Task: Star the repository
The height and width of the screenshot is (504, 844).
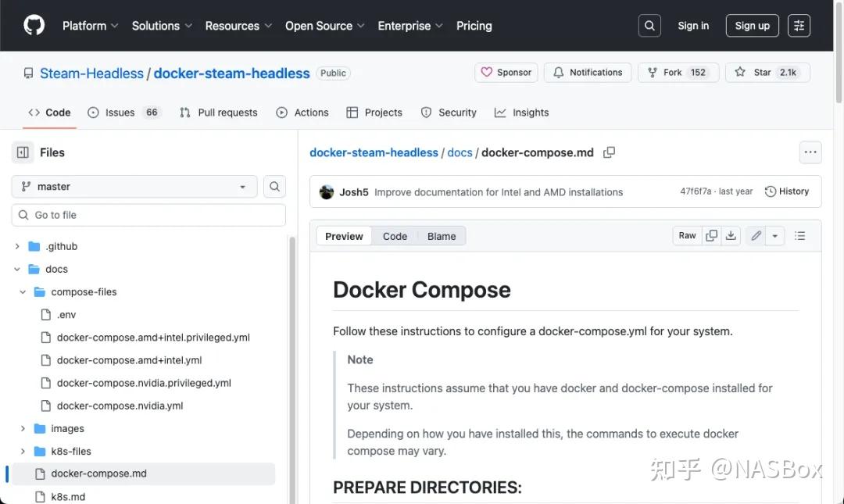Action: [767, 72]
